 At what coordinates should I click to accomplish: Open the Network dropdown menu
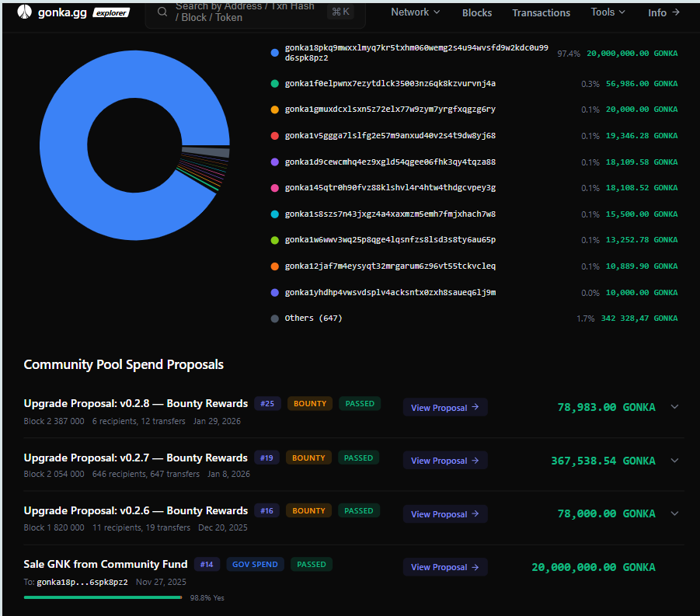point(415,12)
